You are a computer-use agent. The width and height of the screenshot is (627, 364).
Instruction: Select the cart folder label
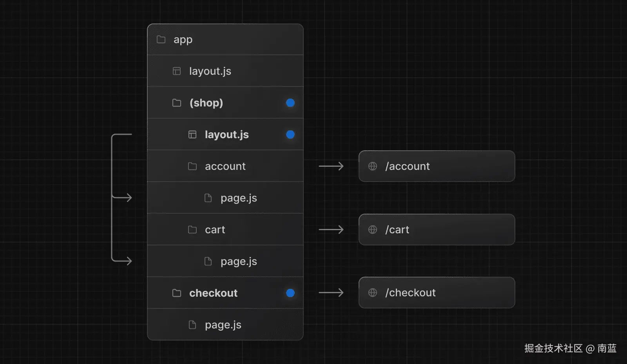(215, 230)
